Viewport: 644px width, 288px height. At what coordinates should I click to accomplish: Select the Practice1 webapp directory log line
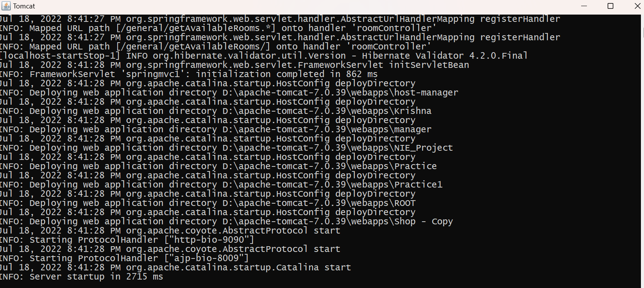[x=221, y=184]
